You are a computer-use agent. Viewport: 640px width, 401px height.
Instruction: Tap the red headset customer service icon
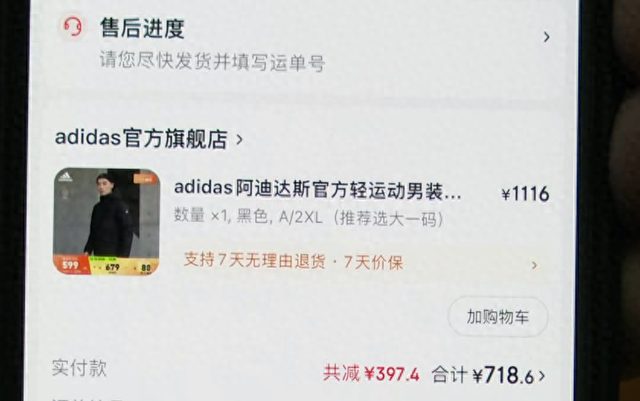73,27
